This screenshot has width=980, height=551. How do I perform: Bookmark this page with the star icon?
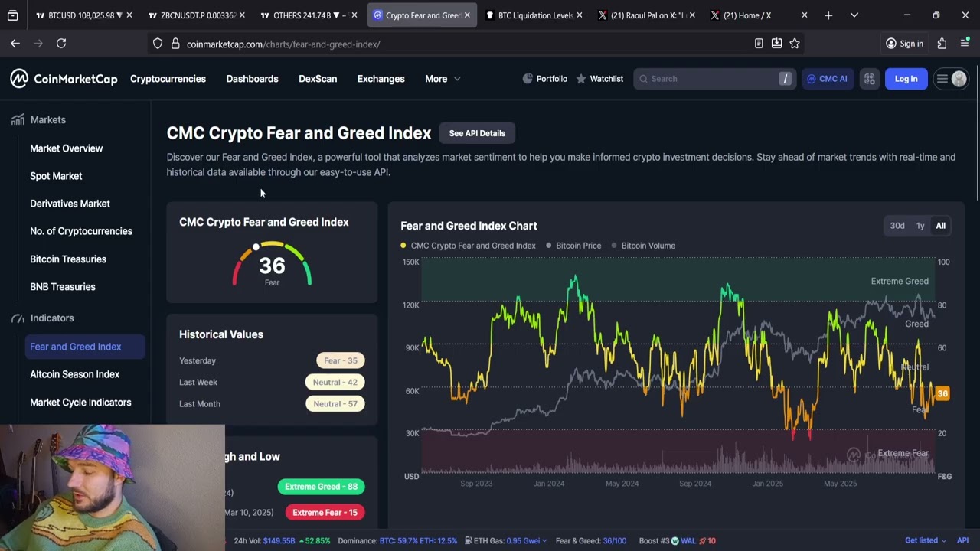tap(795, 44)
